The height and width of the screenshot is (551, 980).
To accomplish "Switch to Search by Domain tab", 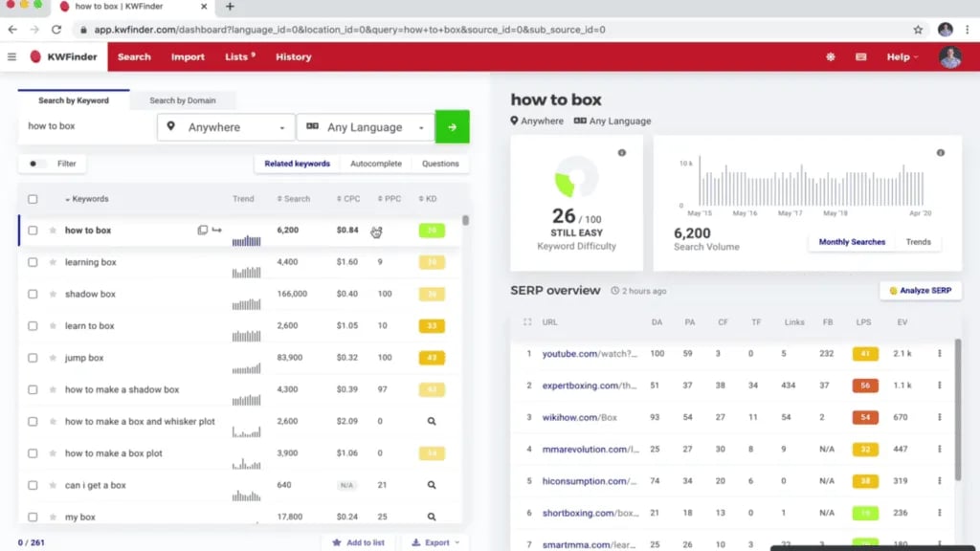I will (182, 100).
